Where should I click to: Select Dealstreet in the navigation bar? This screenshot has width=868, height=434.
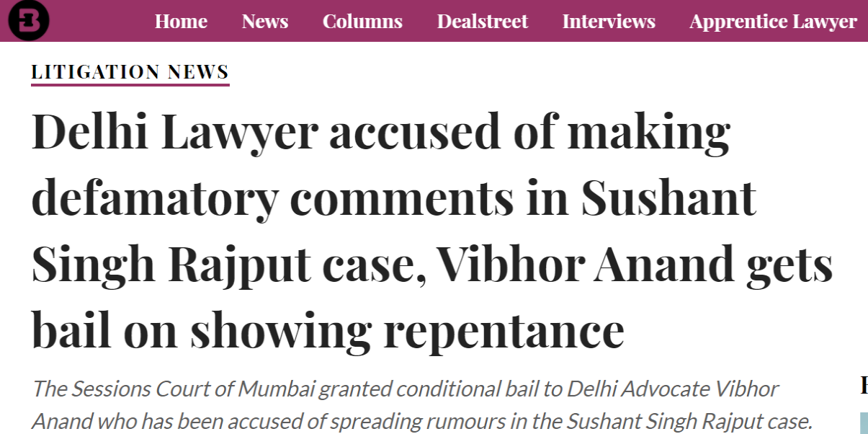coord(482,22)
